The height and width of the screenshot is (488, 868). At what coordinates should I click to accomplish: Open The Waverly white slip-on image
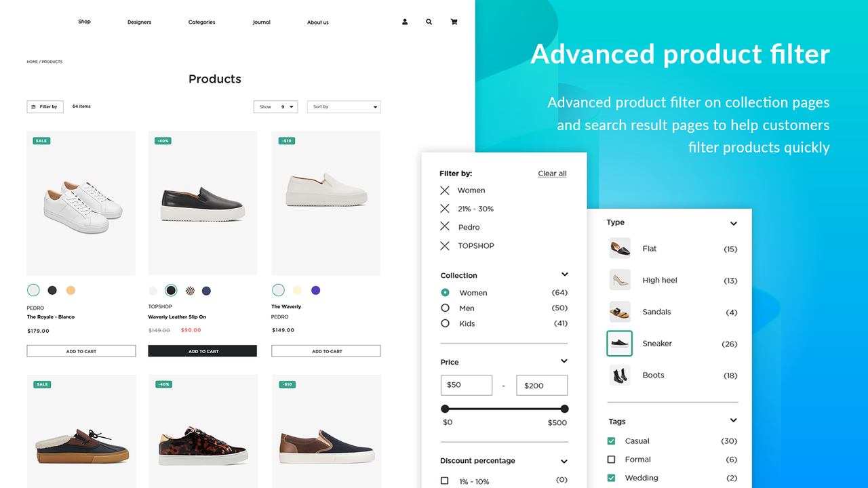coord(326,203)
